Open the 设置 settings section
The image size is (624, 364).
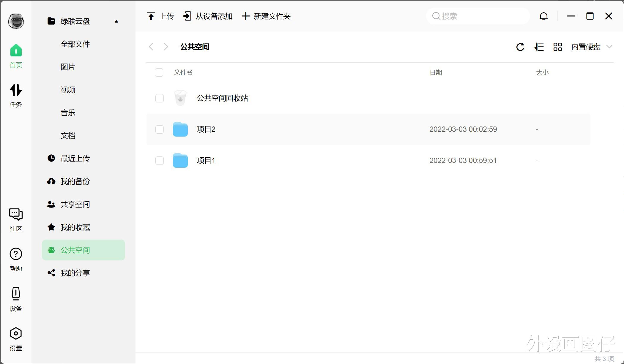(x=15, y=337)
